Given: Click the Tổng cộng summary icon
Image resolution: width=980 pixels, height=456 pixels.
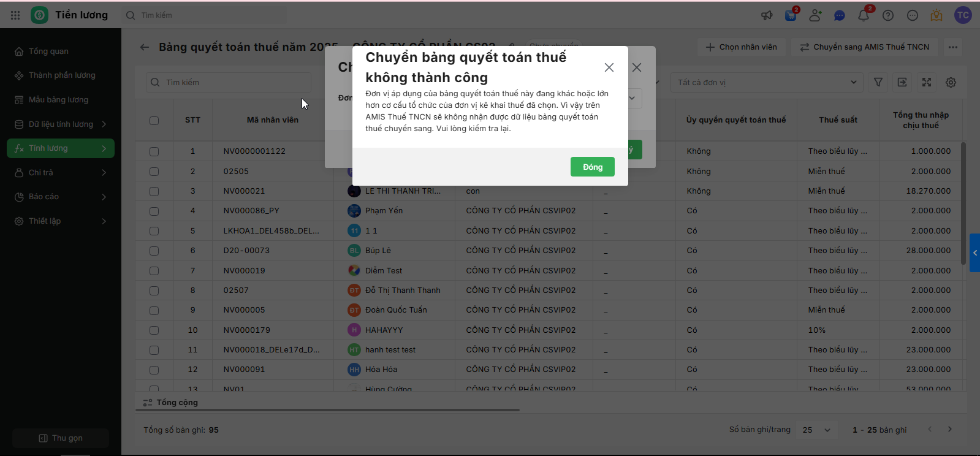Looking at the screenshot, I should click(x=147, y=403).
